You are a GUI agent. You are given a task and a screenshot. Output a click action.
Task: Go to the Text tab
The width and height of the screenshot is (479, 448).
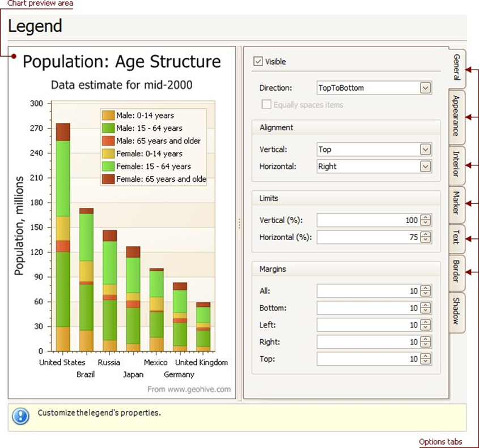point(456,238)
